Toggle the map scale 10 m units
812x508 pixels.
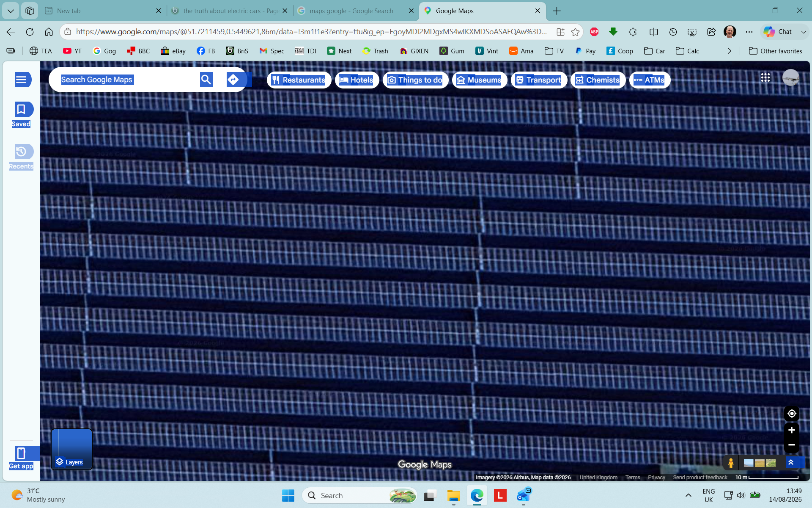[766, 477]
